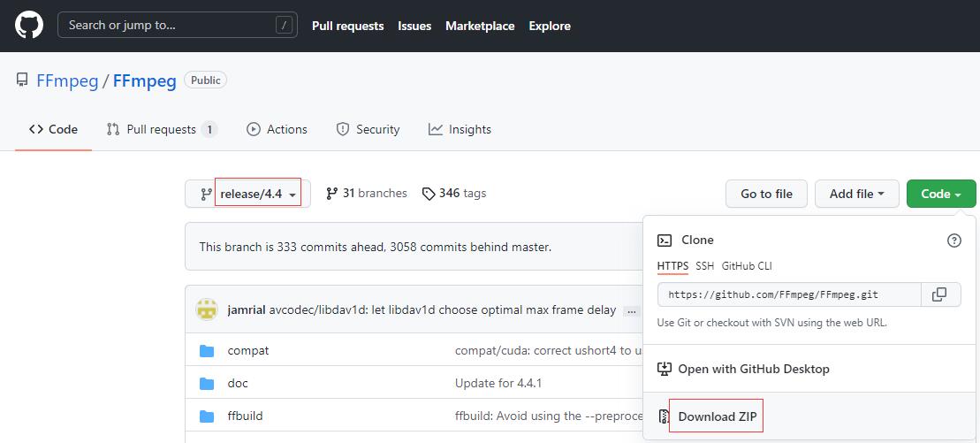Image resolution: width=980 pixels, height=443 pixels.
Task: Click the slash shortcut key in search
Action: (x=284, y=26)
